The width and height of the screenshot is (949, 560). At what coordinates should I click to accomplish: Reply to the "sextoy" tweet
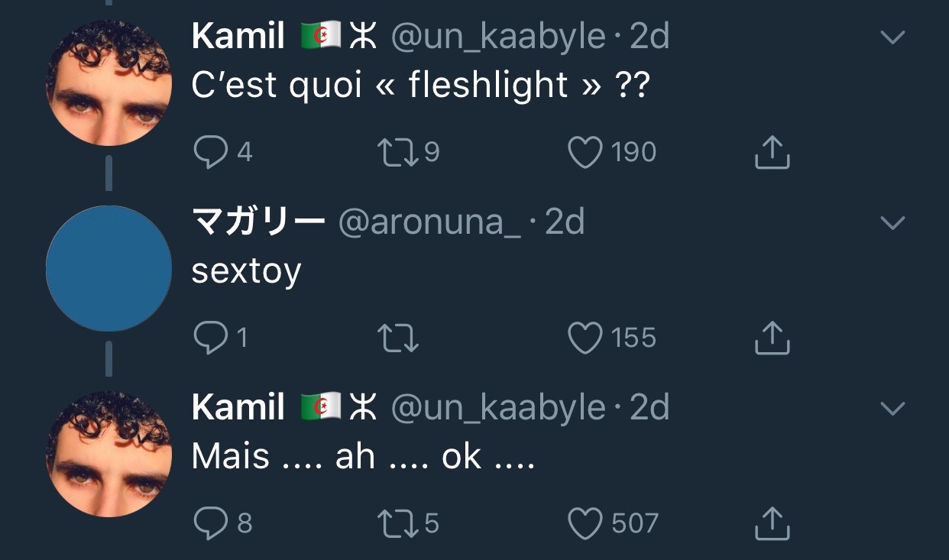210,338
